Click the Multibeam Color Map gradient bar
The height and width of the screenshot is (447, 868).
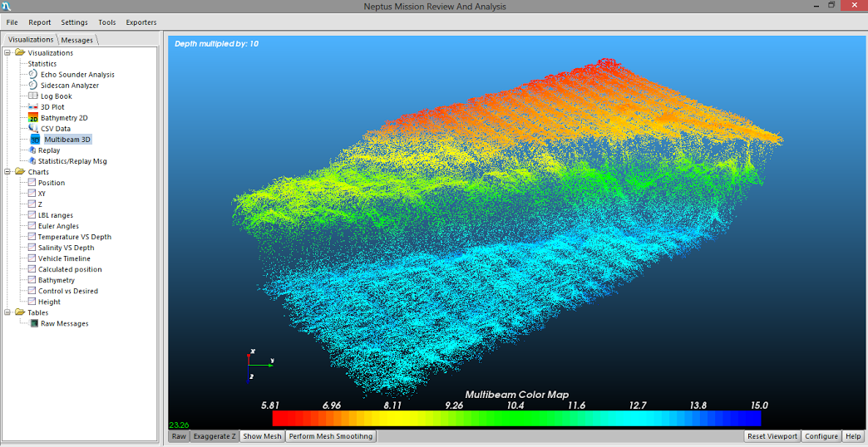pos(517,418)
